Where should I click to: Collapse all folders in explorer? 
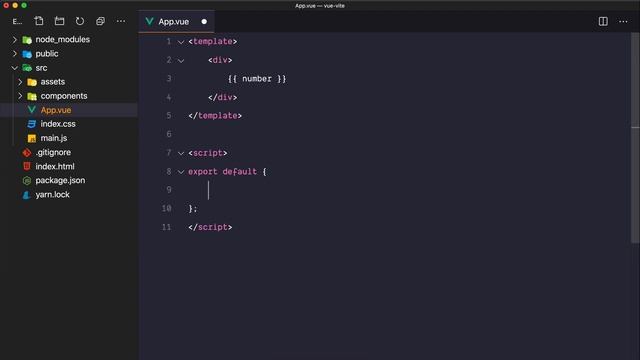pos(100,21)
